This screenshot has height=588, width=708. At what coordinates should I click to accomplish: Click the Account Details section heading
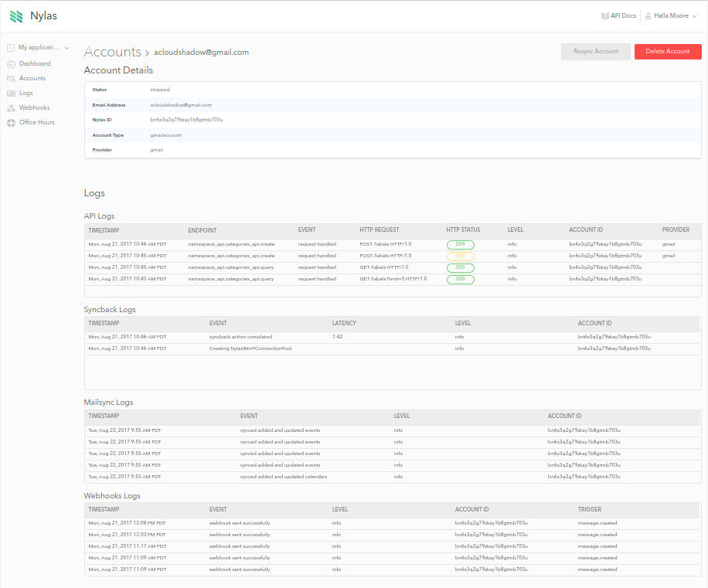(x=118, y=70)
